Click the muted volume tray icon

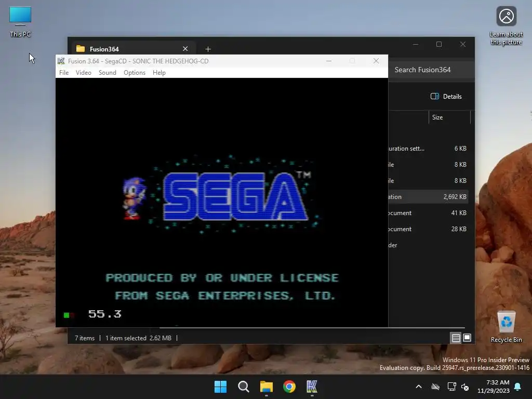pos(465,387)
